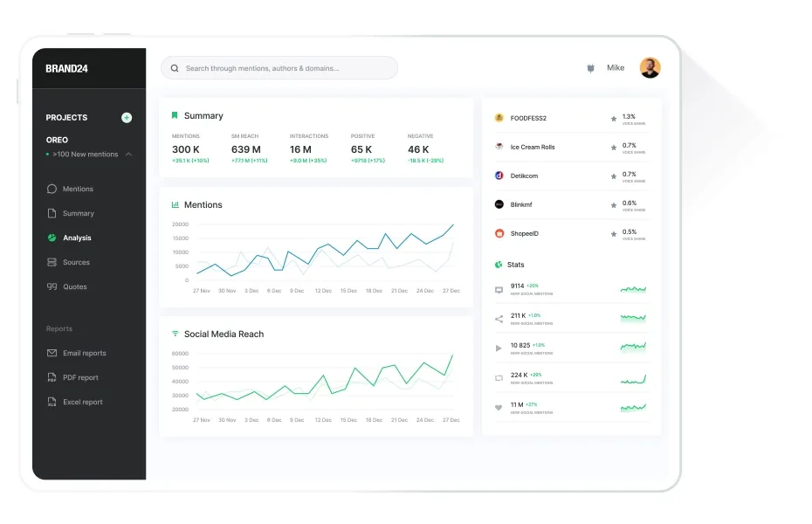This screenshot has height=524, width=812.
Task: Click the document icon beside Summary in sidebar
Action: point(52,213)
